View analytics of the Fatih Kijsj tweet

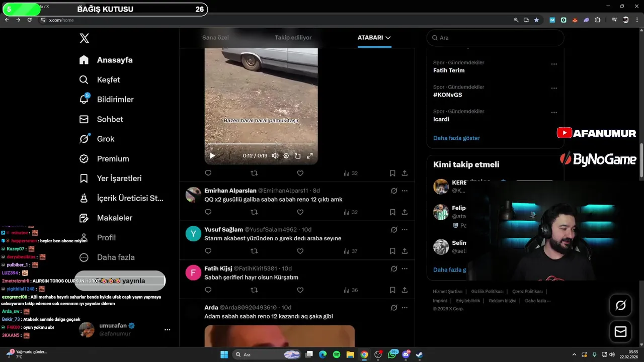[351, 290]
